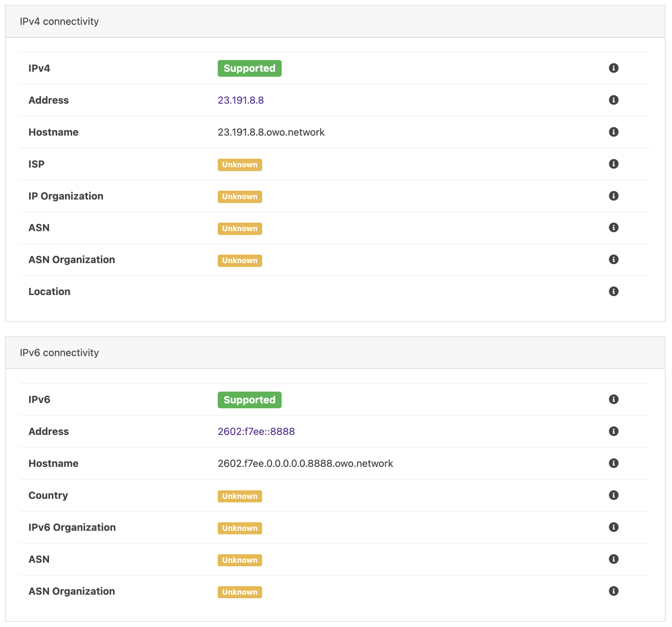This screenshot has width=672, height=627.
Task: Open the info icon in the IPv6 section's ASN row
Action: (x=613, y=559)
